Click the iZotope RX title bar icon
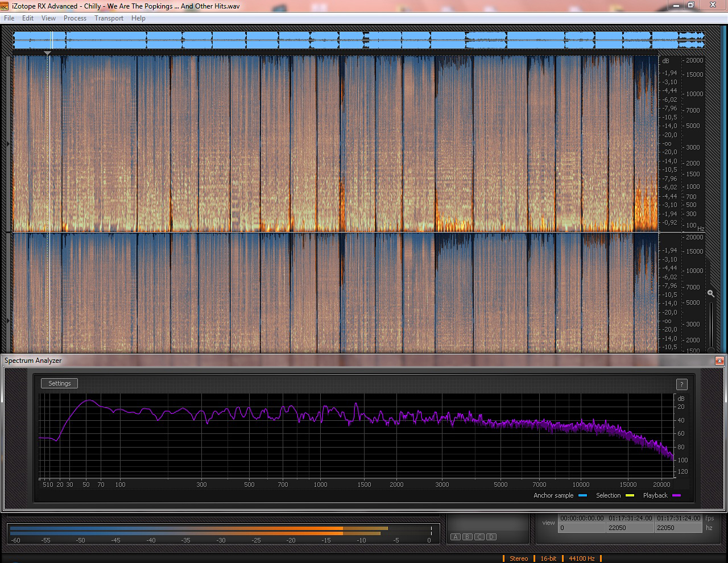The image size is (728, 563). [x=5, y=6]
